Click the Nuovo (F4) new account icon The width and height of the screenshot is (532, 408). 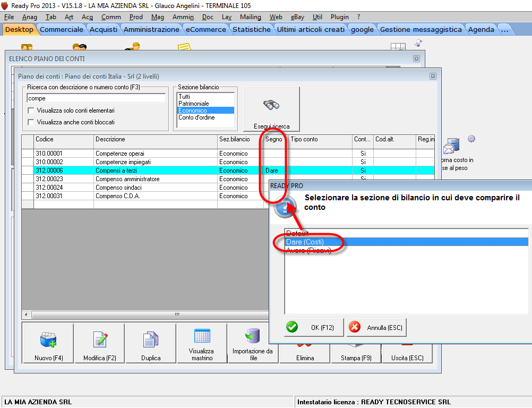(x=48, y=339)
